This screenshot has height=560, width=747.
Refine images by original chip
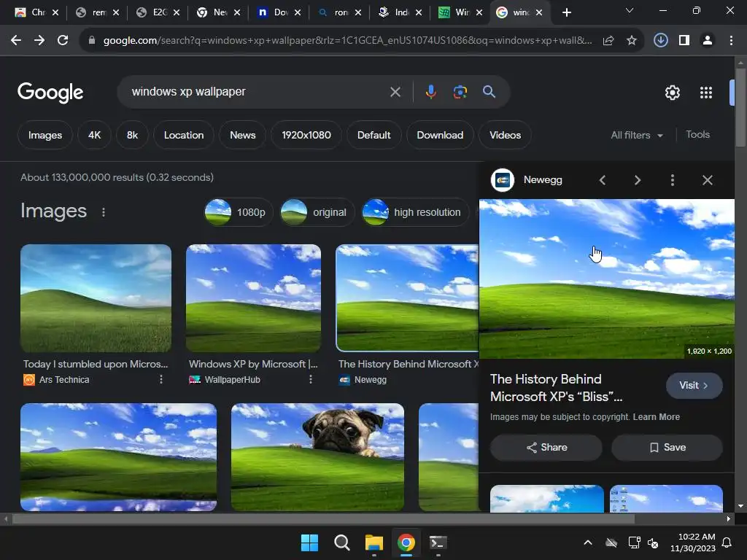(317, 212)
